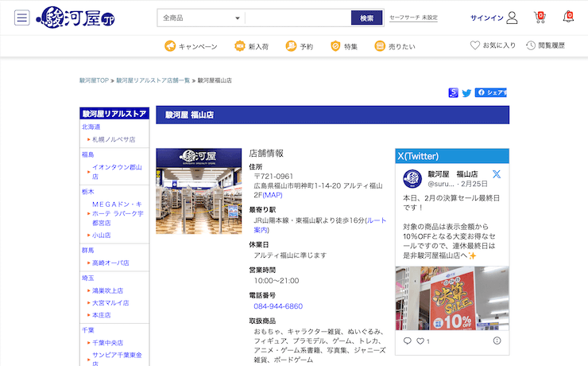This screenshot has width=588, height=366.
Task: Open the shopping cart icon
Action: point(540,18)
